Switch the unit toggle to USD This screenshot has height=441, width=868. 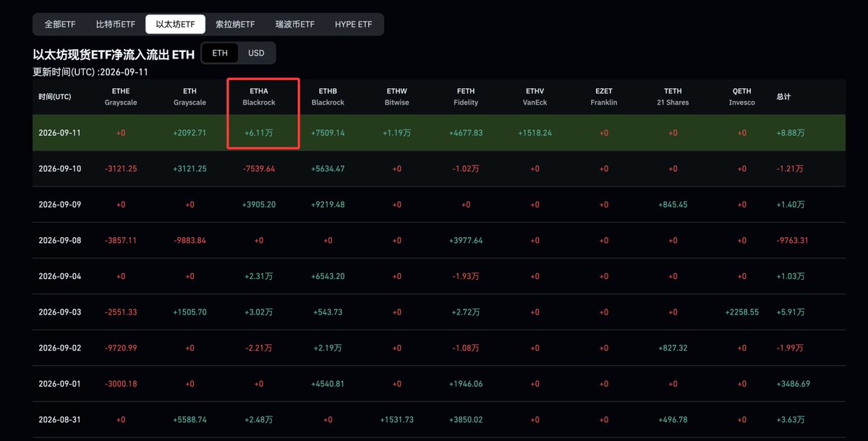point(256,53)
